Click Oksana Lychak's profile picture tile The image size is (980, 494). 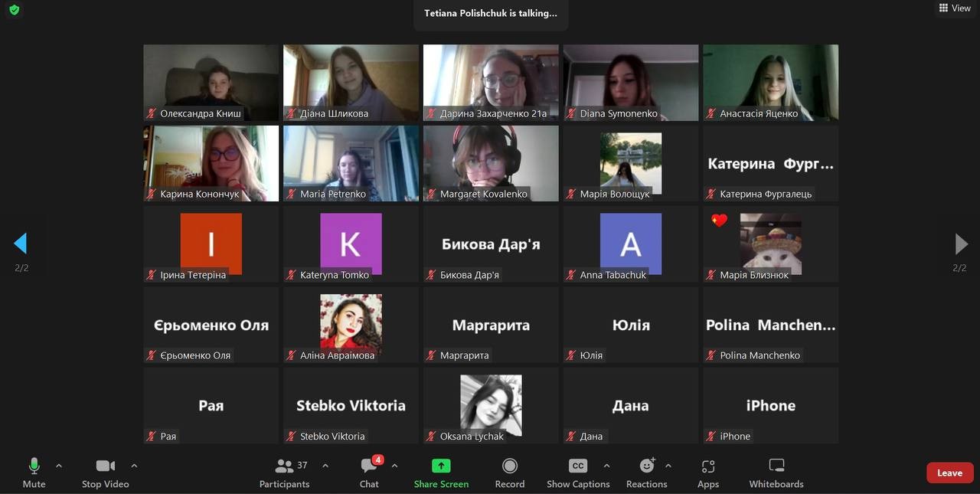491,404
